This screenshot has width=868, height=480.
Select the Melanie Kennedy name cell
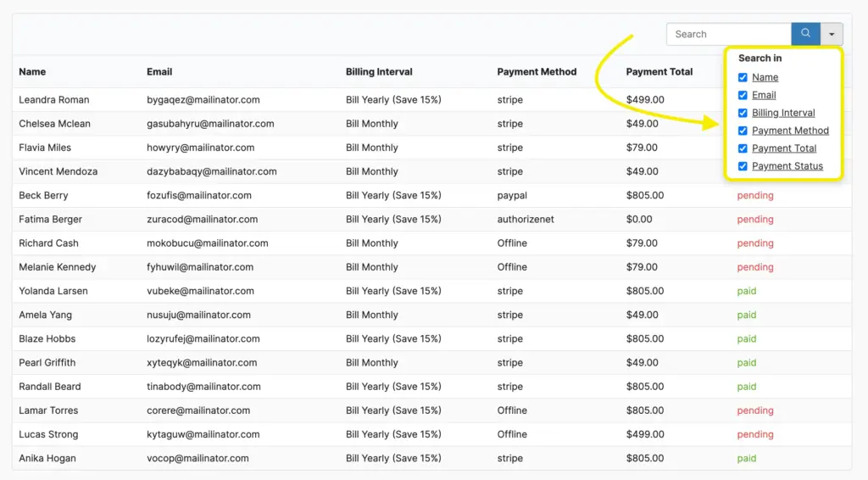pyautogui.click(x=57, y=267)
